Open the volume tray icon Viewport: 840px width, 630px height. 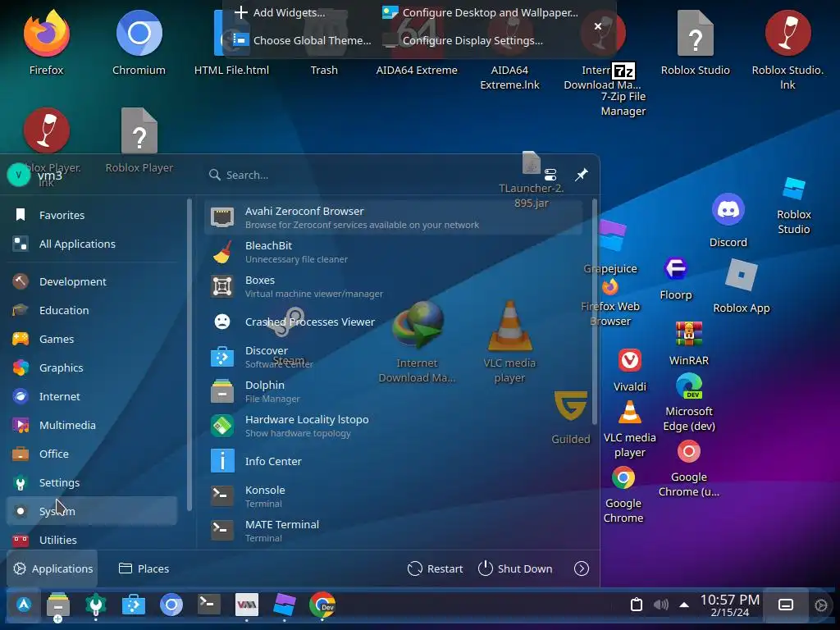pyautogui.click(x=661, y=605)
